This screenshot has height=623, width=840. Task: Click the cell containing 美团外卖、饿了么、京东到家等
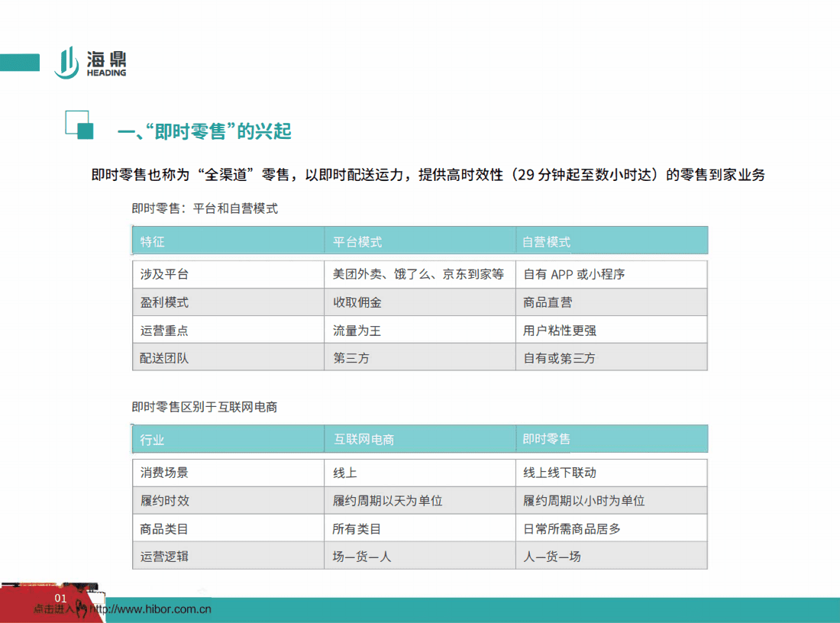[x=418, y=274]
